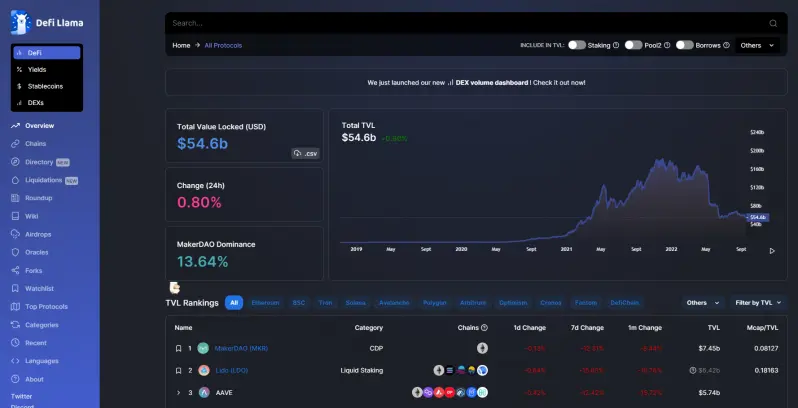Click the clock icon beside Lido TVL
798x408 pixels.
693,370
